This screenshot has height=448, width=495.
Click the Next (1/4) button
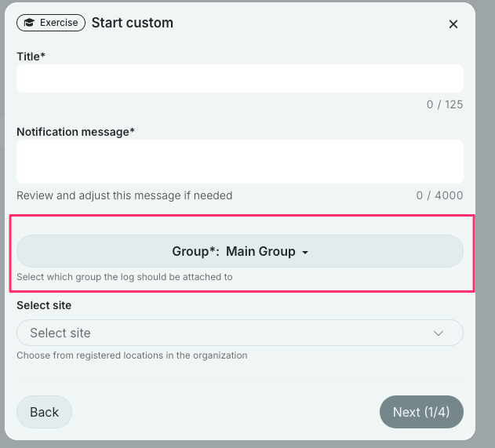420,412
